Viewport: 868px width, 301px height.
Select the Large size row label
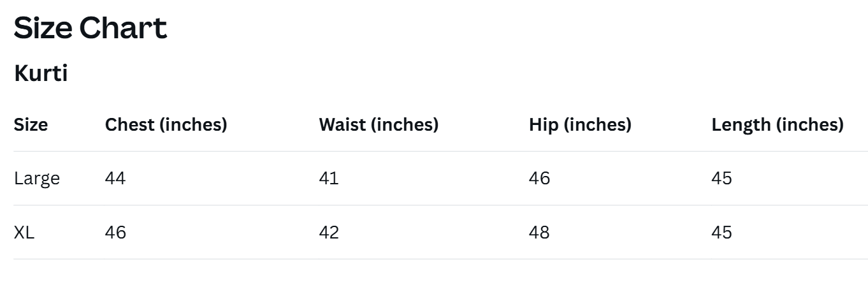coord(37,178)
